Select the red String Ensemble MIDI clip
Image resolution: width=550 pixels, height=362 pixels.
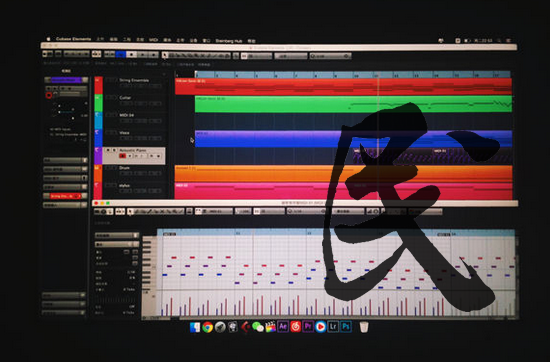[343, 86]
